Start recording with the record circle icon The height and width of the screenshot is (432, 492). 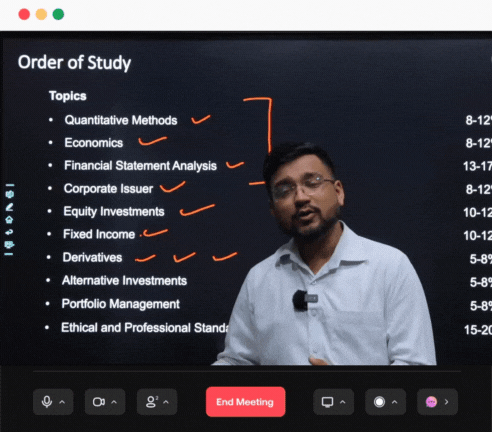click(379, 402)
